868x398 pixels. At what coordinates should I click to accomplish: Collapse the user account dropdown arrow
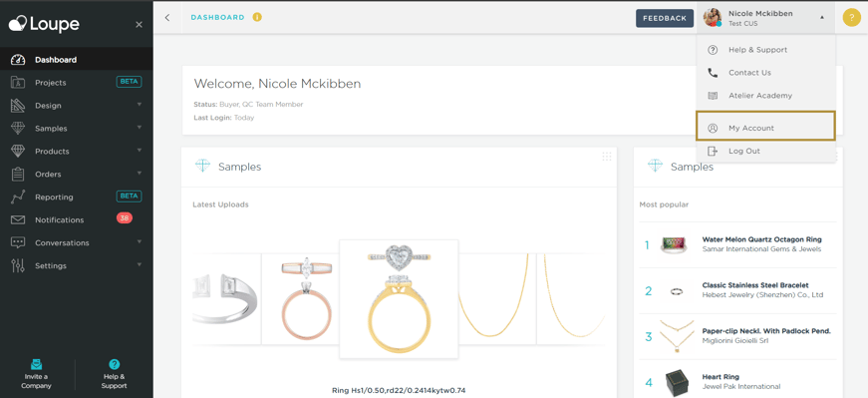click(x=822, y=18)
